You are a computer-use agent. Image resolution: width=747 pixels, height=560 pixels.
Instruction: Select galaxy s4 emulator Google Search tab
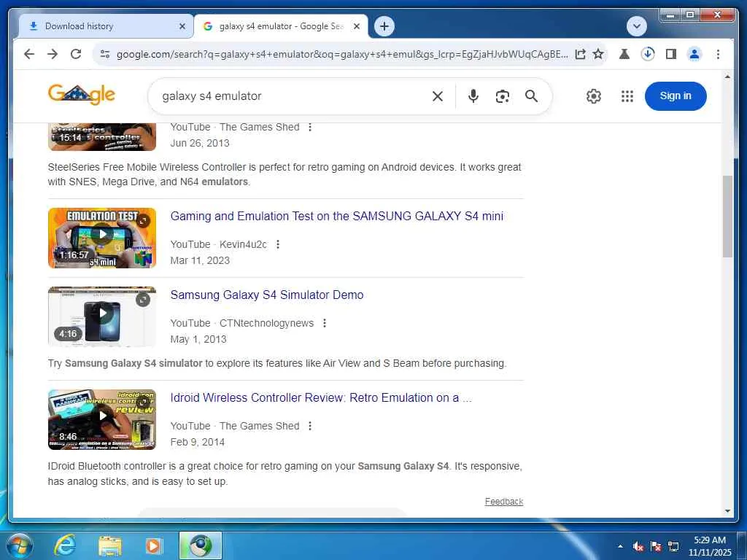[281, 26]
